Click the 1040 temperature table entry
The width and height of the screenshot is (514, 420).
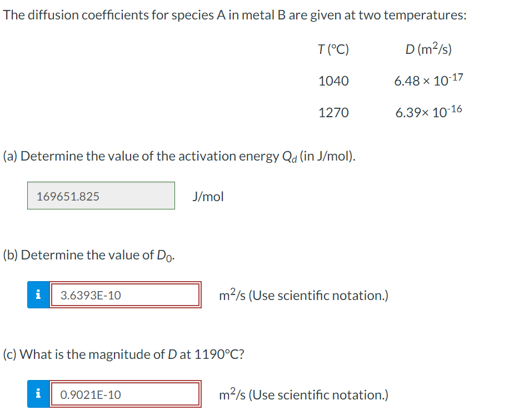(x=333, y=81)
